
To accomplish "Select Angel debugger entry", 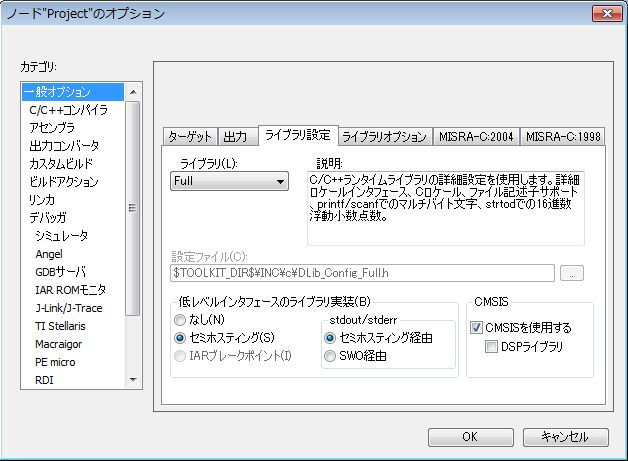I will click(x=49, y=254).
